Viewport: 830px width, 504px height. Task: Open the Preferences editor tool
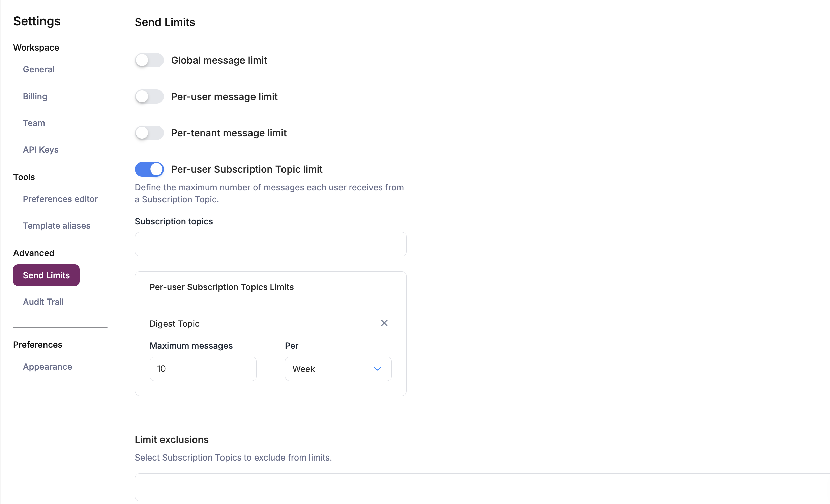(x=60, y=199)
